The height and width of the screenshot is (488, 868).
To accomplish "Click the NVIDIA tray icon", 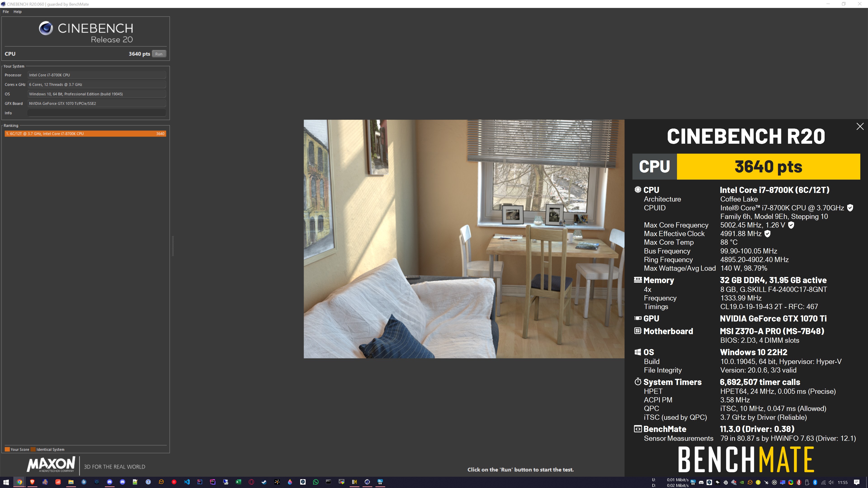I will 742,482.
